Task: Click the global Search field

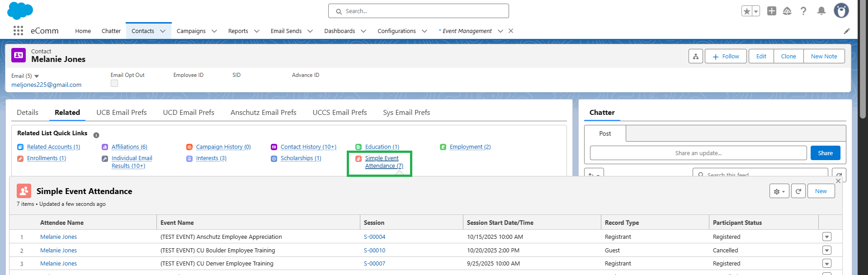Action: 419,11
